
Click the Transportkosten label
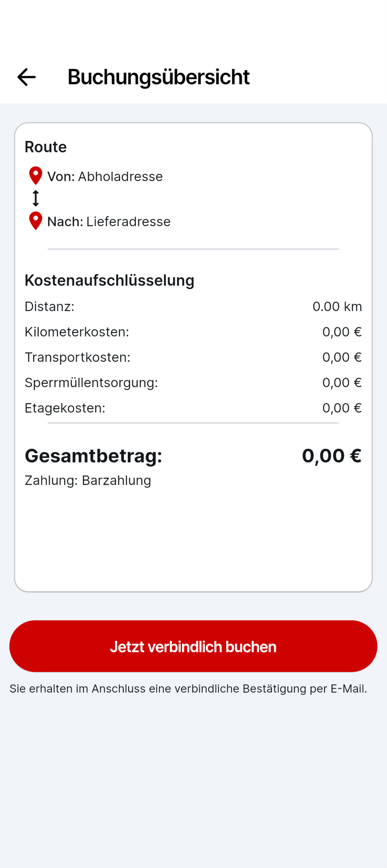click(x=77, y=357)
